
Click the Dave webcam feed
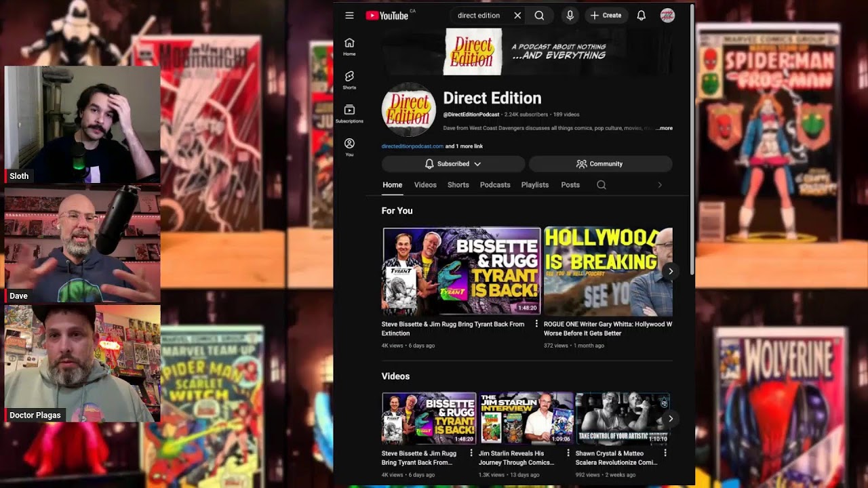[x=83, y=245]
